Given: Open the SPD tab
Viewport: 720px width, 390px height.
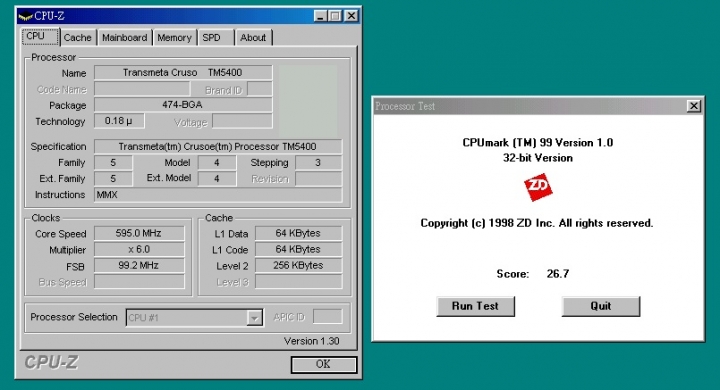Looking at the screenshot, I should (216, 38).
